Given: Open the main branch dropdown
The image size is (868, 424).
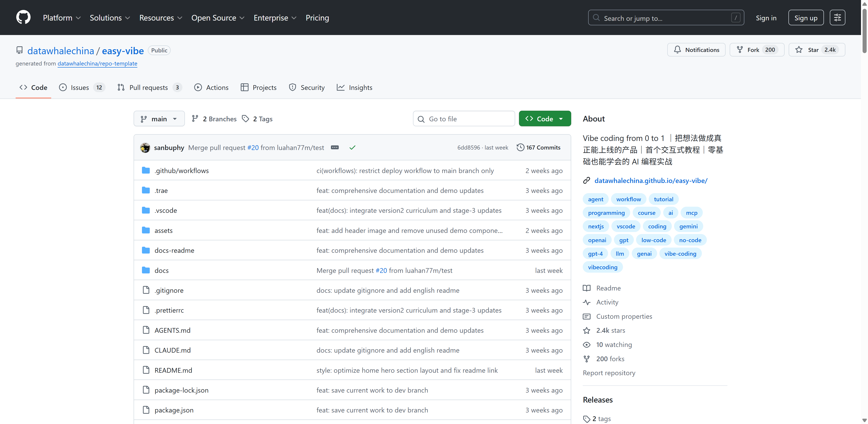Looking at the screenshot, I should 159,119.
